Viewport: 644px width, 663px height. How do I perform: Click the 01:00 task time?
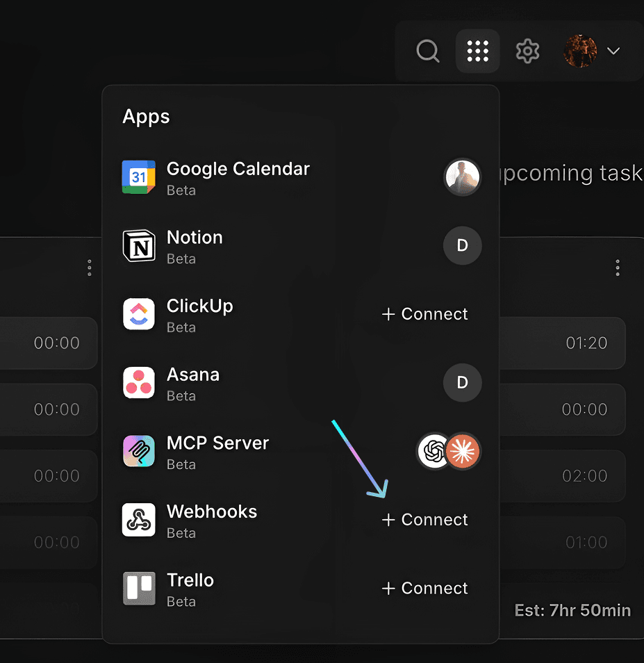tap(586, 543)
